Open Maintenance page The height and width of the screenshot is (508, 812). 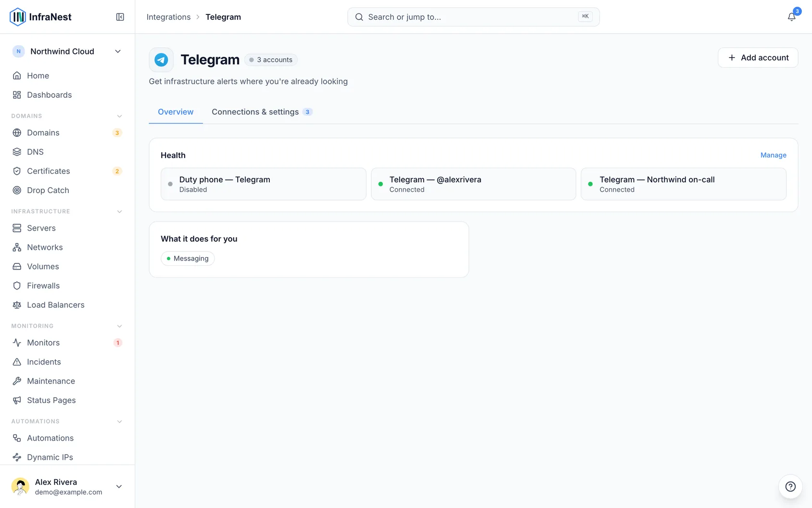tap(67, 381)
